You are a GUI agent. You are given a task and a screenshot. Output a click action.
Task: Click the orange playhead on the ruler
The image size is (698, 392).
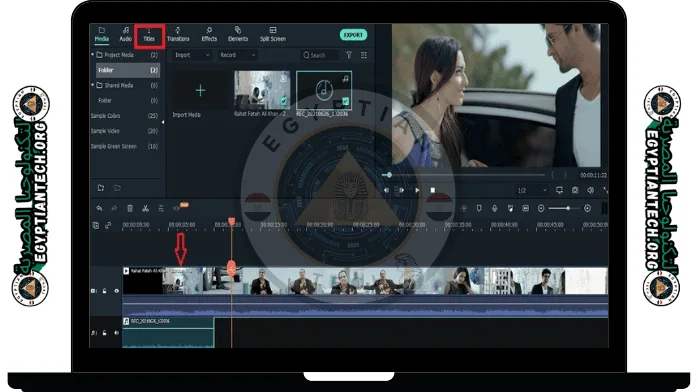[x=231, y=221]
